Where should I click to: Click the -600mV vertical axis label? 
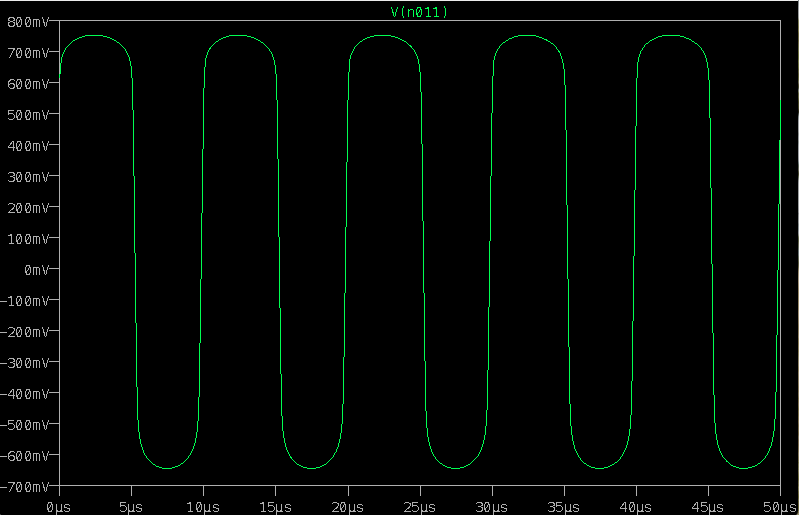point(25,456)
